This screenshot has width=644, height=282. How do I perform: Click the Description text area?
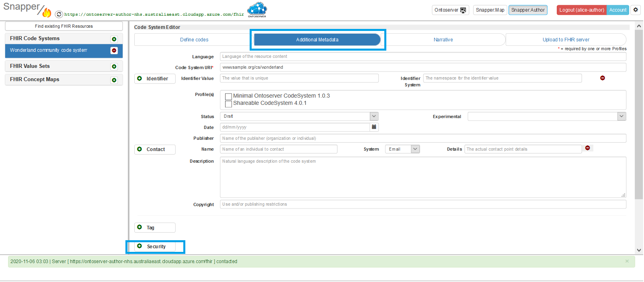tap(423, 177)
